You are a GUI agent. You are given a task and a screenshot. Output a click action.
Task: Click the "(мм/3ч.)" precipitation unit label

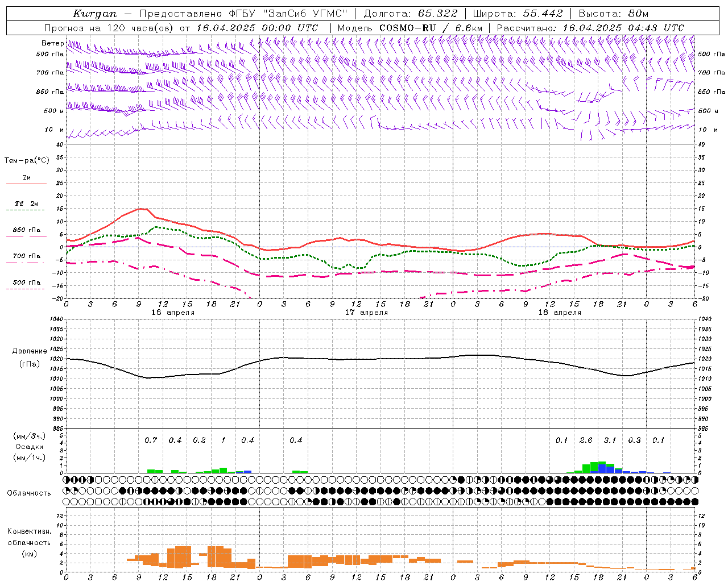pos(29,436)
